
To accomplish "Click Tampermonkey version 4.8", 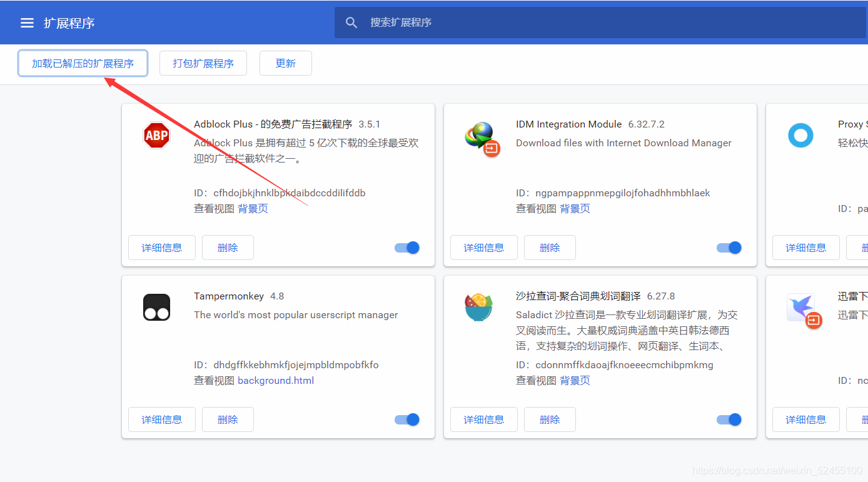I will (277, 296).
